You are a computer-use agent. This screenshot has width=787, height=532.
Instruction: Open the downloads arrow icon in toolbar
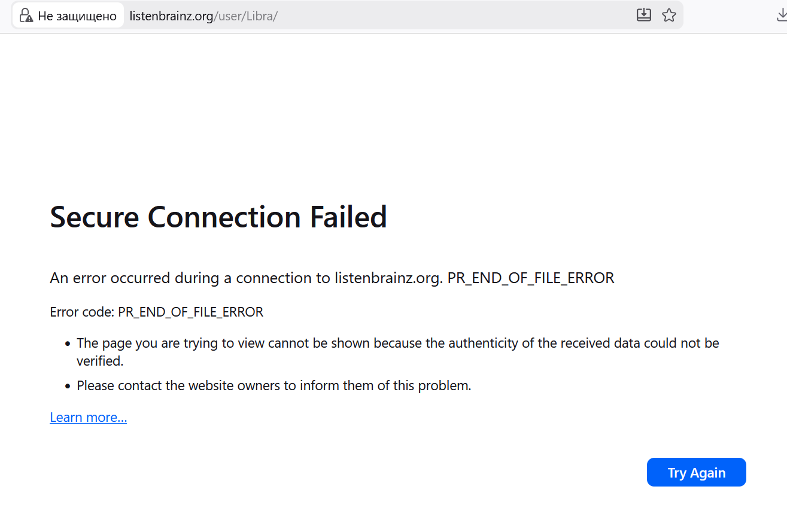point(781,16)
